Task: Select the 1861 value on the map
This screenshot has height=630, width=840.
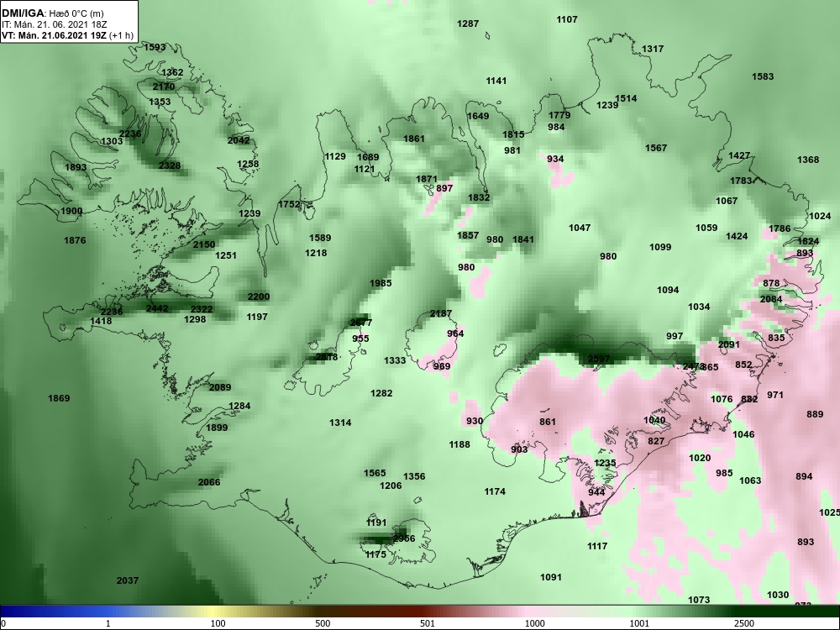Action: point(413,139)
